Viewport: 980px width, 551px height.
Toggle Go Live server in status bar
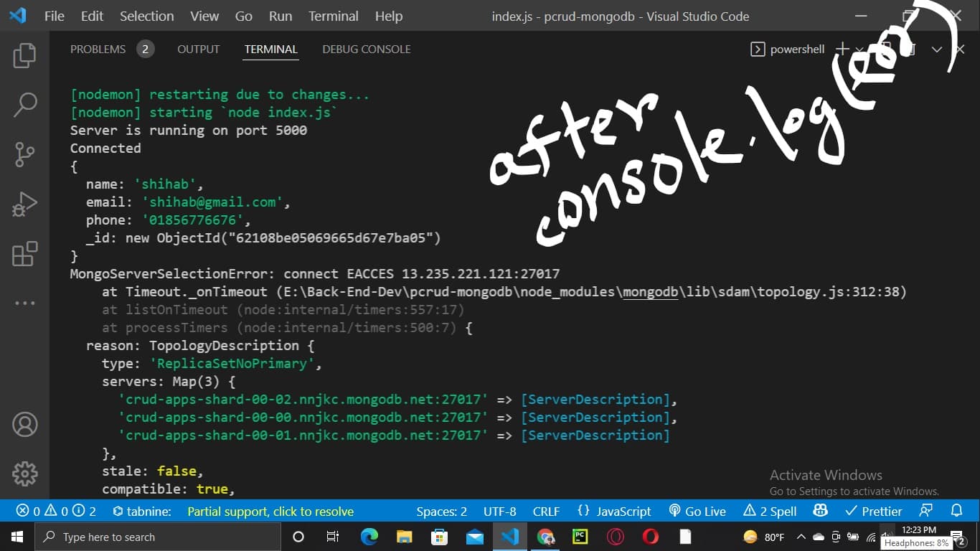(x=697, y=511)
